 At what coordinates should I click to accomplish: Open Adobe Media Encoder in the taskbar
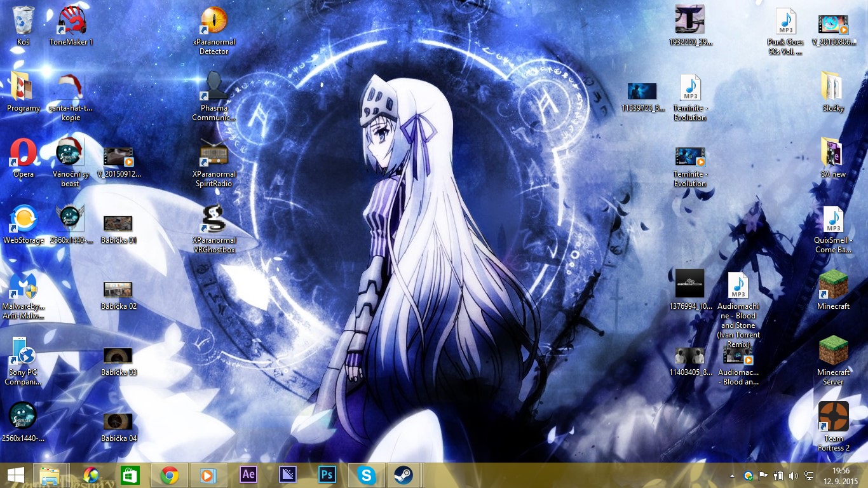coord(288,475)
